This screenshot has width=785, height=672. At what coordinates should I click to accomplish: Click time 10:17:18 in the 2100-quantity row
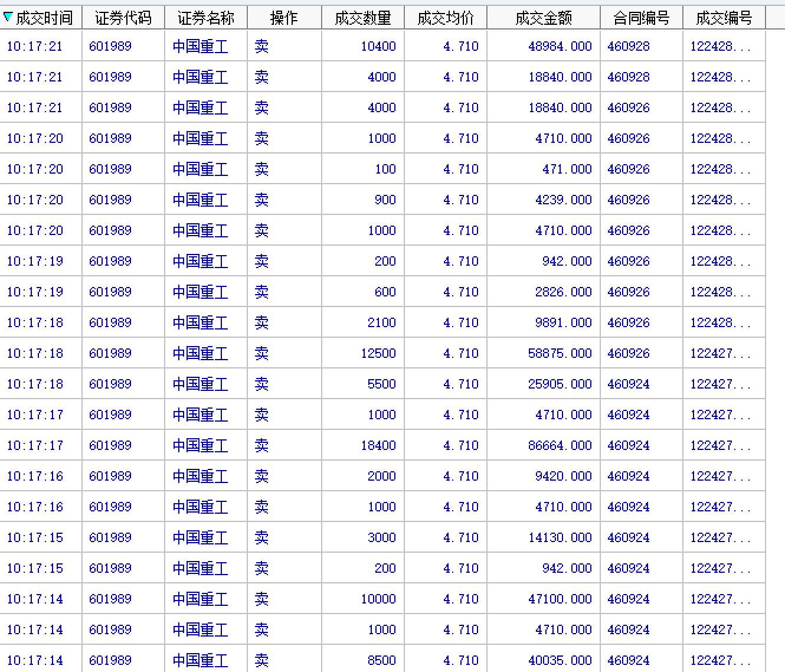pos(35,322)
